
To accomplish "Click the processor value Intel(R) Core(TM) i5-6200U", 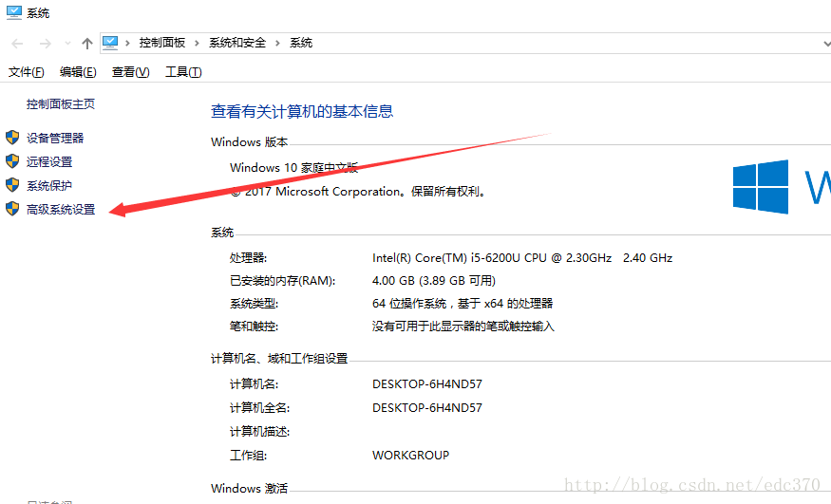I will tap(522, 258).
